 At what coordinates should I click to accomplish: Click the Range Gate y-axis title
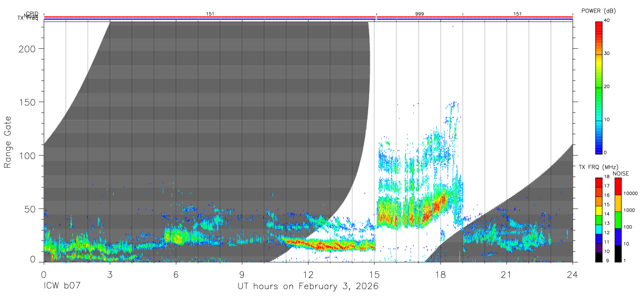(8, 142)
